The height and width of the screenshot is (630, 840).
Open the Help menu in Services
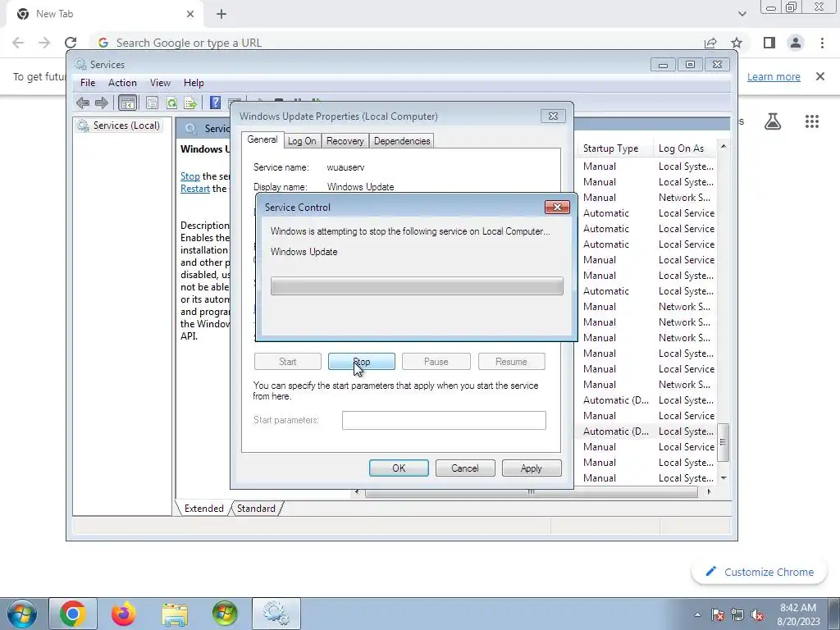tap(194, 83)
